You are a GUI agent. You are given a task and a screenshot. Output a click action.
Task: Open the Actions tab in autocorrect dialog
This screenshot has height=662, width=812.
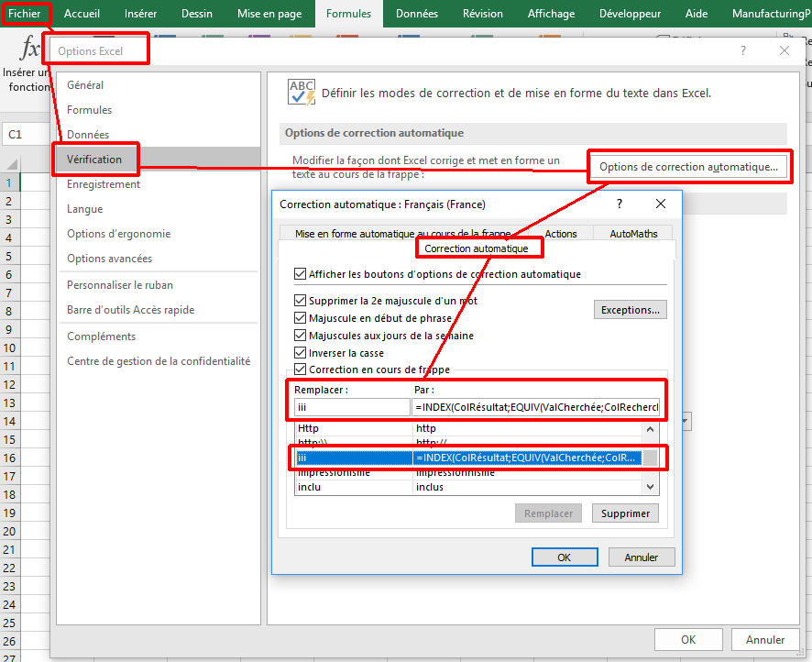561,234
